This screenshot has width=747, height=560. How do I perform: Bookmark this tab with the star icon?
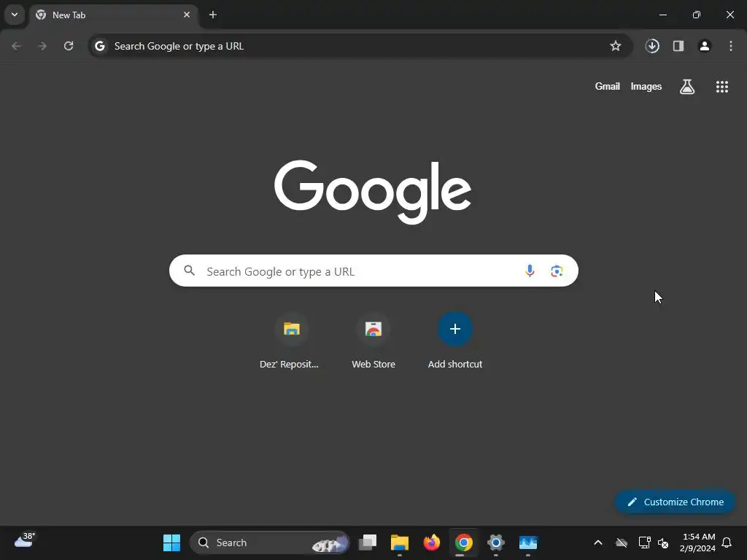tap(616, 46)
